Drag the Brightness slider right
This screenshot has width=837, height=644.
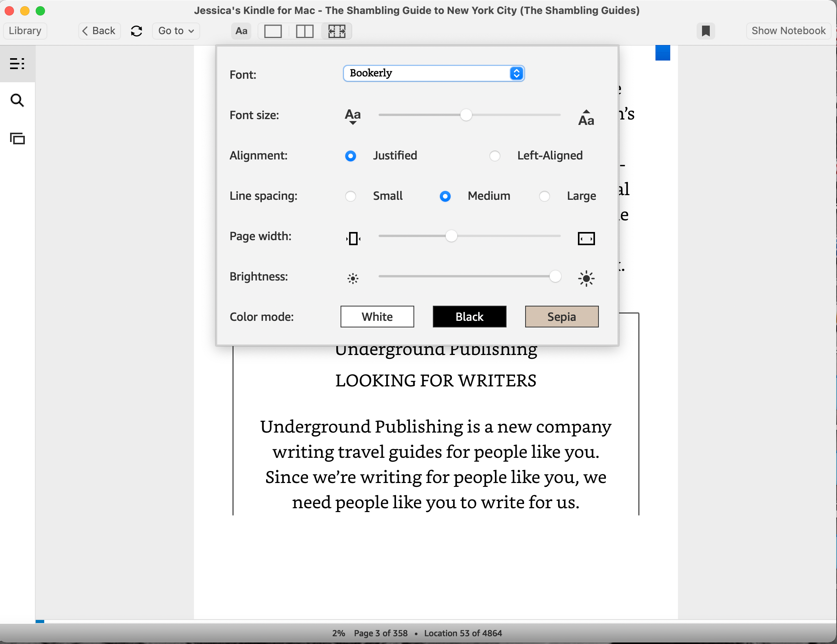[x=554, y=277]
